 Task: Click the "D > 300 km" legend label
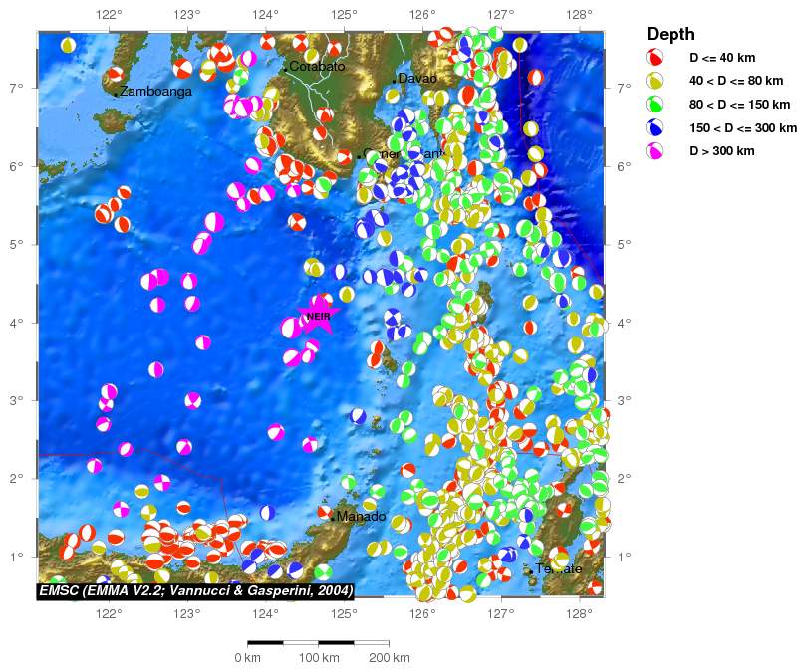[722, 151]
